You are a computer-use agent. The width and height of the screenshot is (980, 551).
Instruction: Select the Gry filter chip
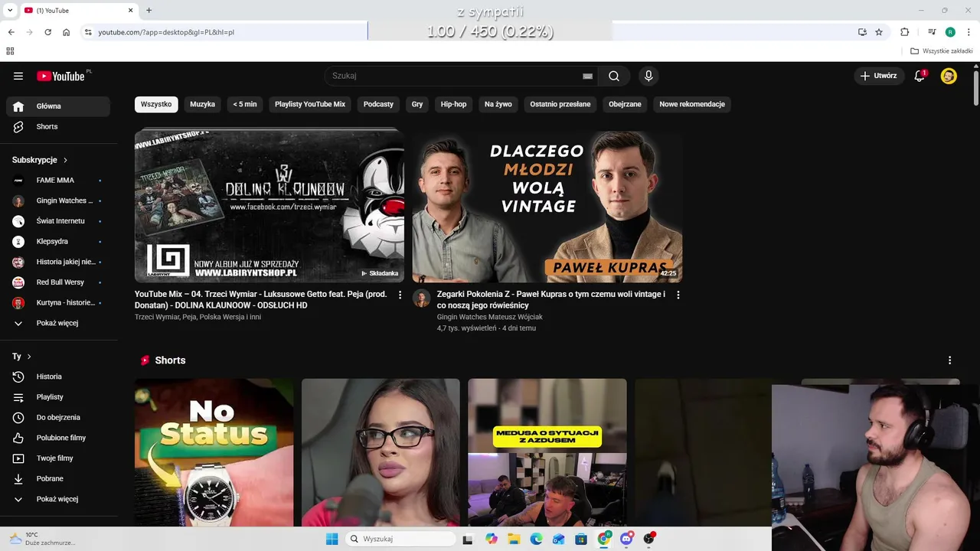coord(417,104)
